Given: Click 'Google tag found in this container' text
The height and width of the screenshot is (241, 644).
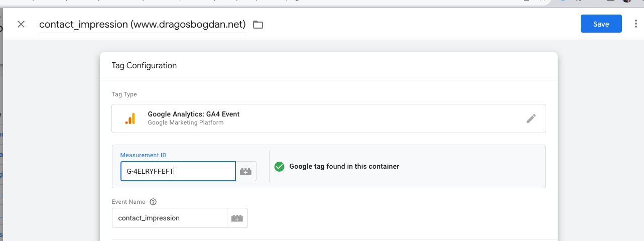Looking at the screenshot, I should point(344,166).
